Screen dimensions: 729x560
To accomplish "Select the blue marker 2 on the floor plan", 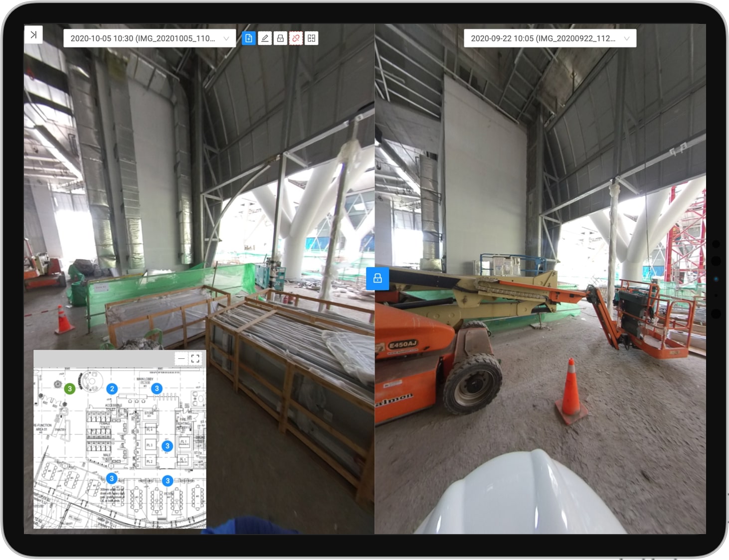I will (x=112, y=389).
